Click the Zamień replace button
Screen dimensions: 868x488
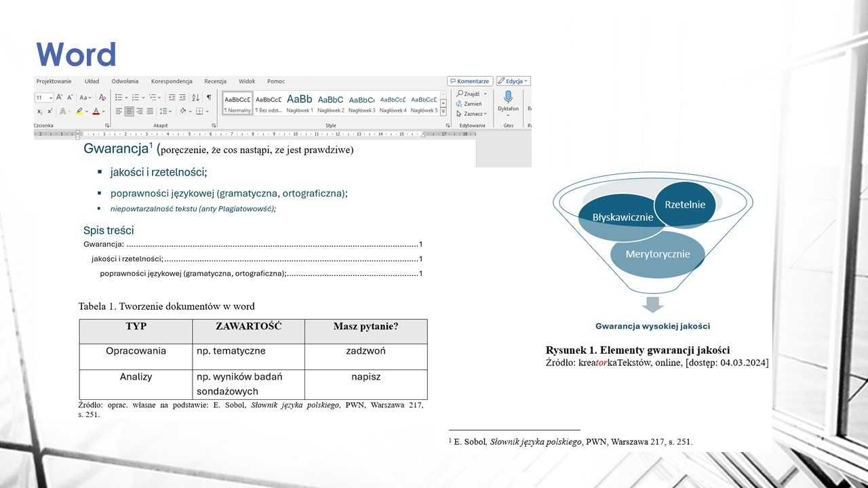[469, 104]
